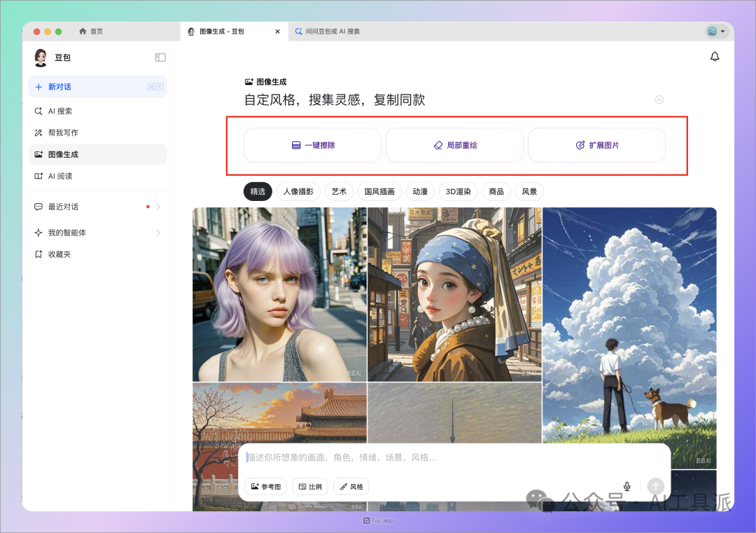Image resolution: width=756 pixels, height=533 pixels.
Task: Click the 我的智能体 sparkle icon
Action: click(38, 233)
